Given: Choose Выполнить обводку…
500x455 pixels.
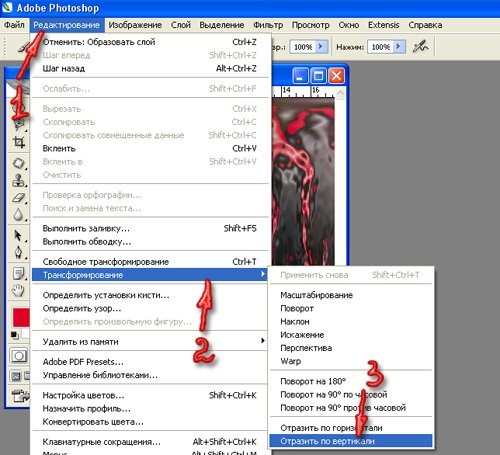Looking at the screenshot, I should pyautogui.click(x=150, y=242).
